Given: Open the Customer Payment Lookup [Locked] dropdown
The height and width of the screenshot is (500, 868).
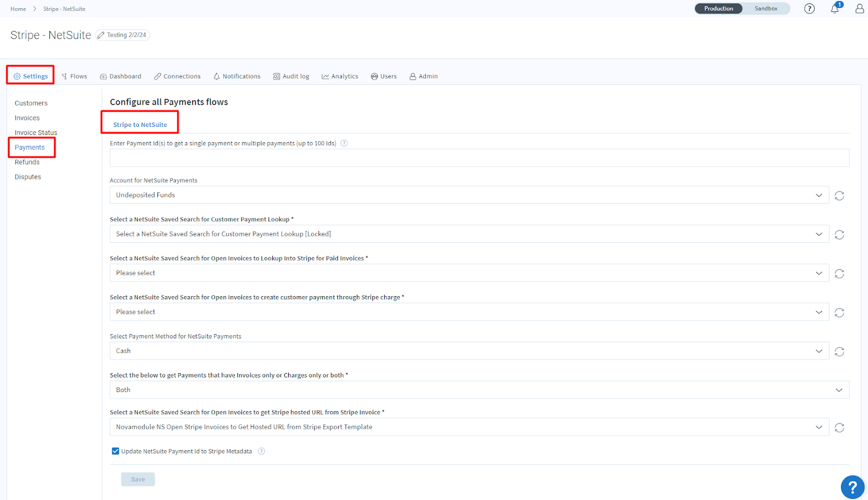Looking at the screenshot, I should [x=469, y=234].
